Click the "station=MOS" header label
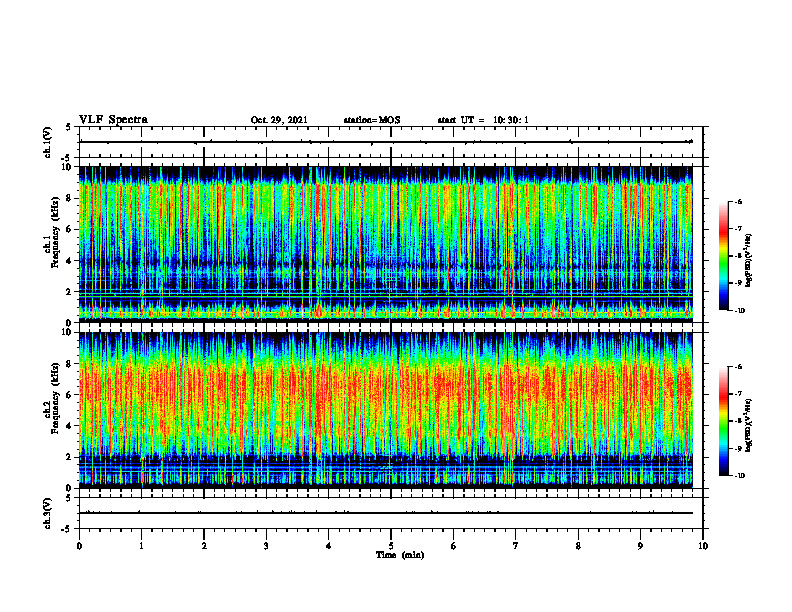 372,120
